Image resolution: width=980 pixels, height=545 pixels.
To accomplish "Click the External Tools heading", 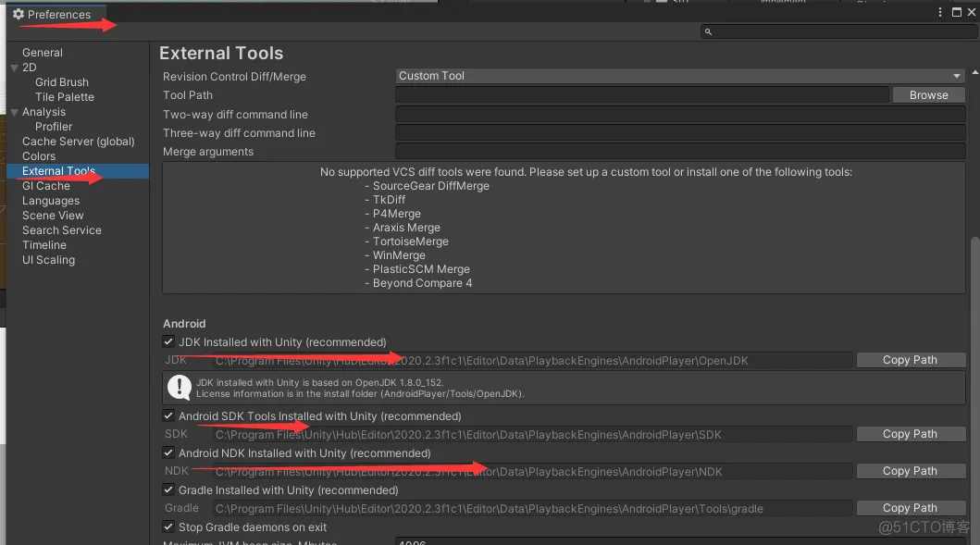I will click(x=221, y=53).
